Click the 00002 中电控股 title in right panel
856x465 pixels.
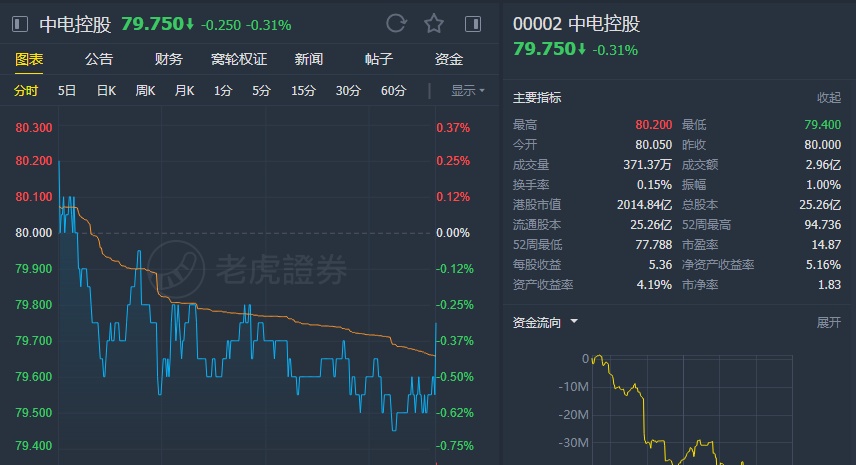(576, 23)
